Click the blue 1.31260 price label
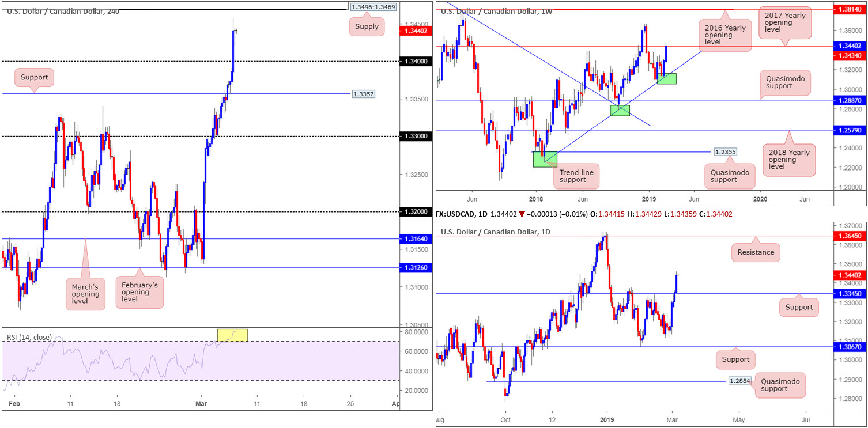Image resolution: width=868 pixels, height=428 pixels. click(x=415, y=267)
